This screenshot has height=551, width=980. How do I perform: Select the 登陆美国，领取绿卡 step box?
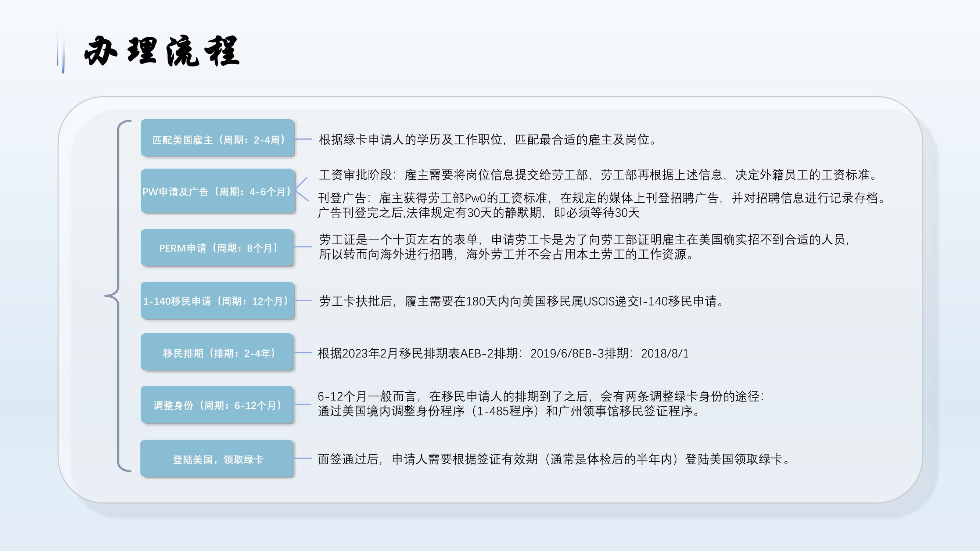[x=218, y=458]
